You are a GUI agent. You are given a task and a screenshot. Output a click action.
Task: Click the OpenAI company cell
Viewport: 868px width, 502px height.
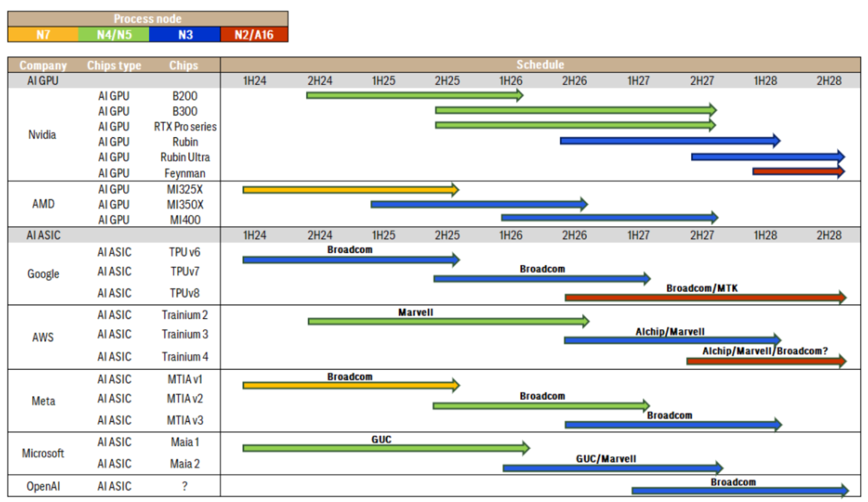pos(43,486)
